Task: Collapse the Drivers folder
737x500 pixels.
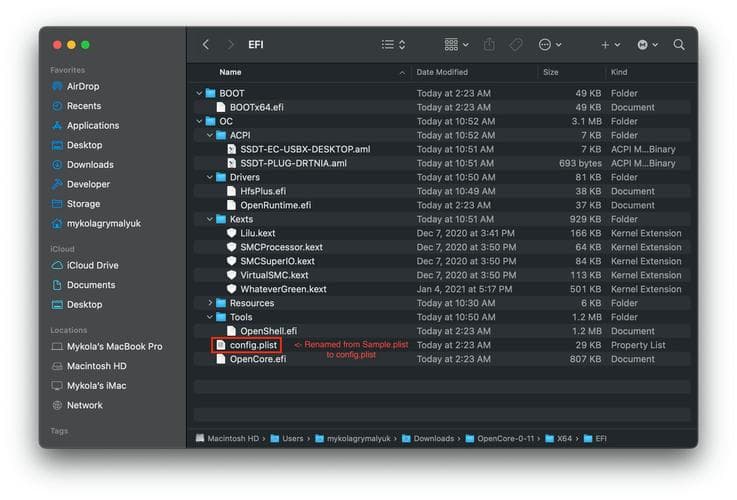Action: 209,177
